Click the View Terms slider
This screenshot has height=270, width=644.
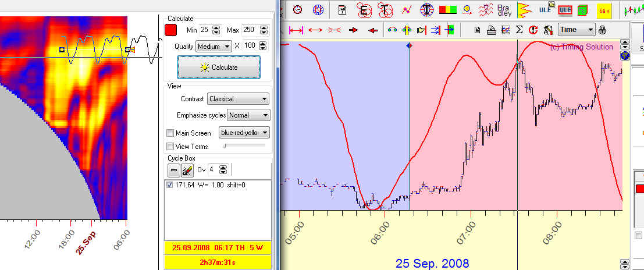coord(244,145)
